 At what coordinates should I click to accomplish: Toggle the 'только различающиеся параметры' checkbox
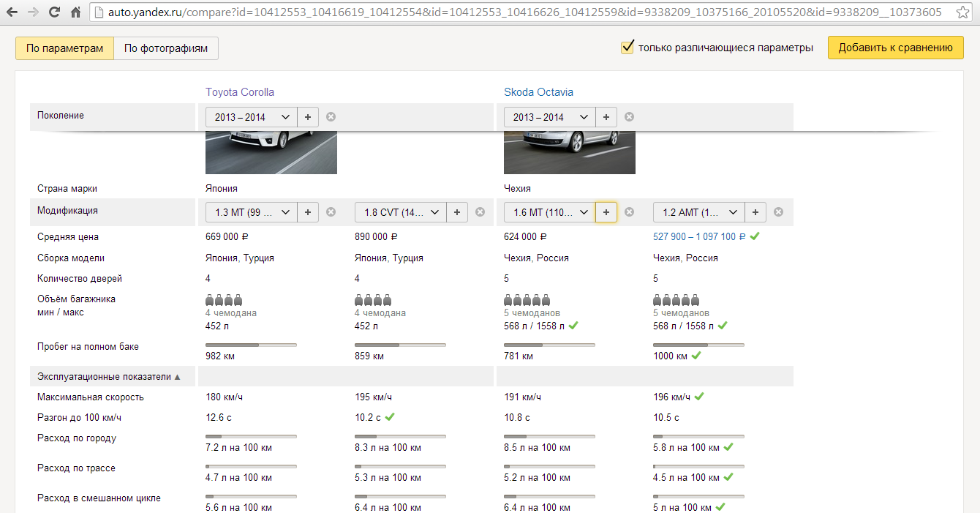(x=627, y=48)
